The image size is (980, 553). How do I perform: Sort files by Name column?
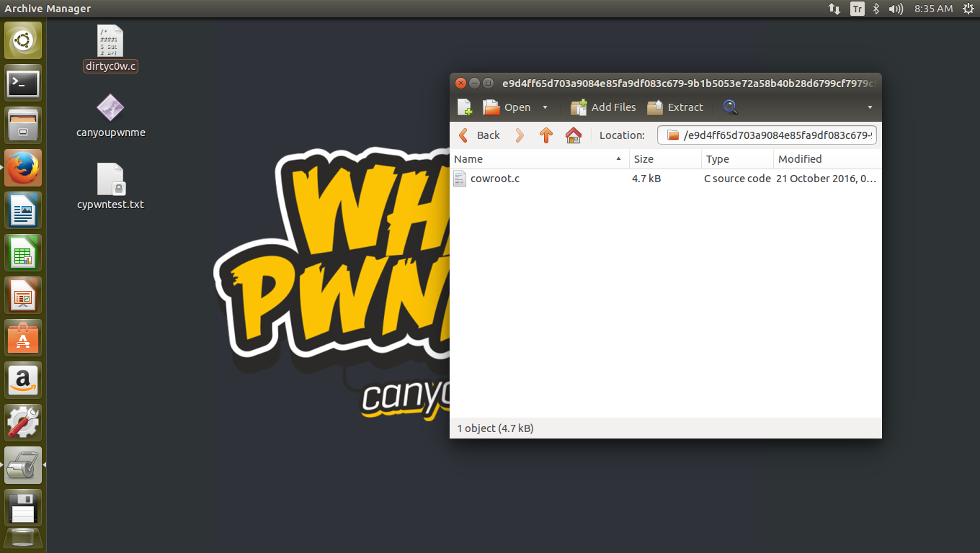[x=538, y=159]
